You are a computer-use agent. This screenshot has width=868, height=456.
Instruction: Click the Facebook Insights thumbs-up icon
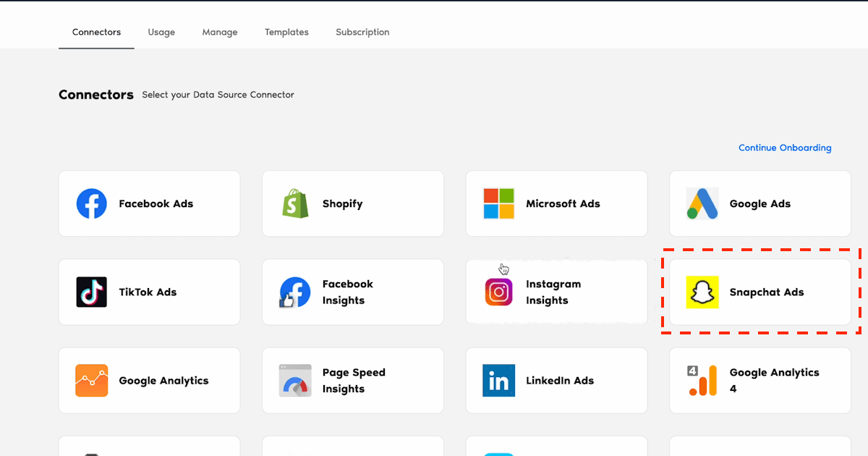pyautogui.click(x=295, y=292)
